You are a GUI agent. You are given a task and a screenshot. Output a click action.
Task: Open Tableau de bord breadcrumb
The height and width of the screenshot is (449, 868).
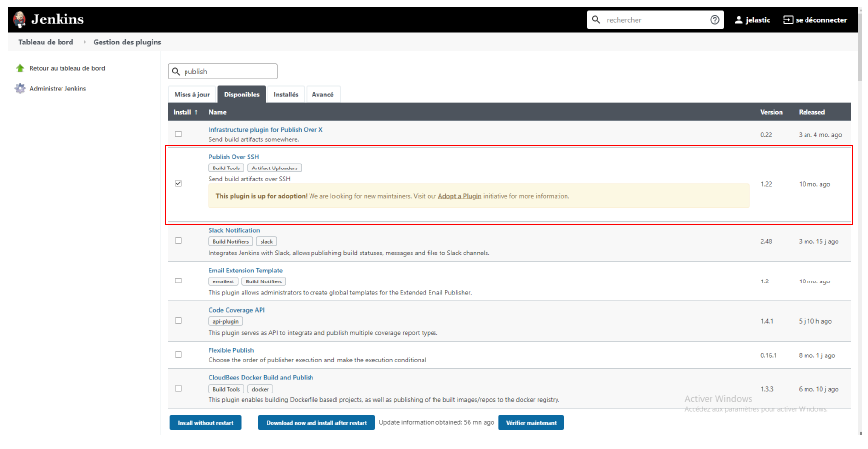point(46,42)
